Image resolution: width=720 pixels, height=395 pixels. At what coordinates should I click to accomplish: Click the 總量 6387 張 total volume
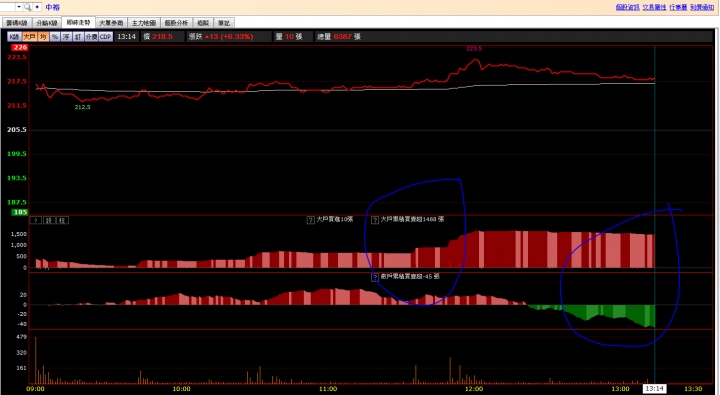tap(339, 37)
